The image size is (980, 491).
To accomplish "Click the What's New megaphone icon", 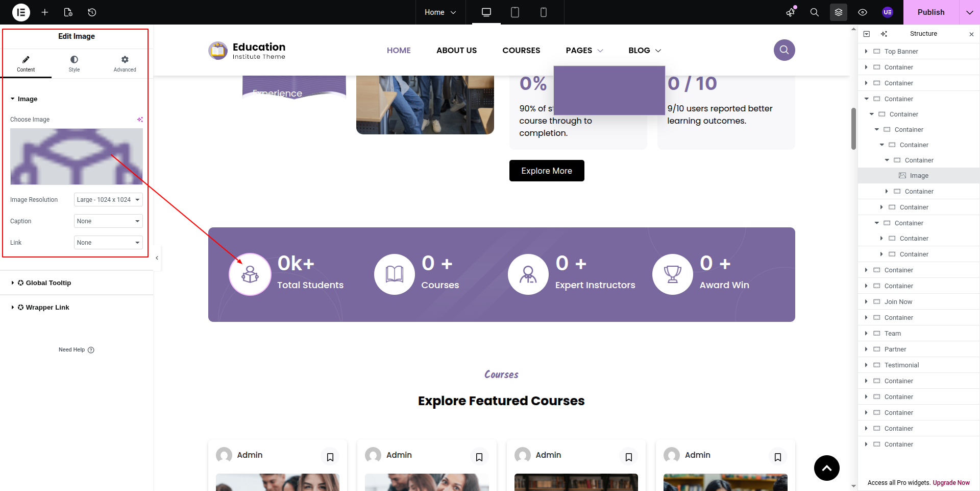I will [791, 12].
